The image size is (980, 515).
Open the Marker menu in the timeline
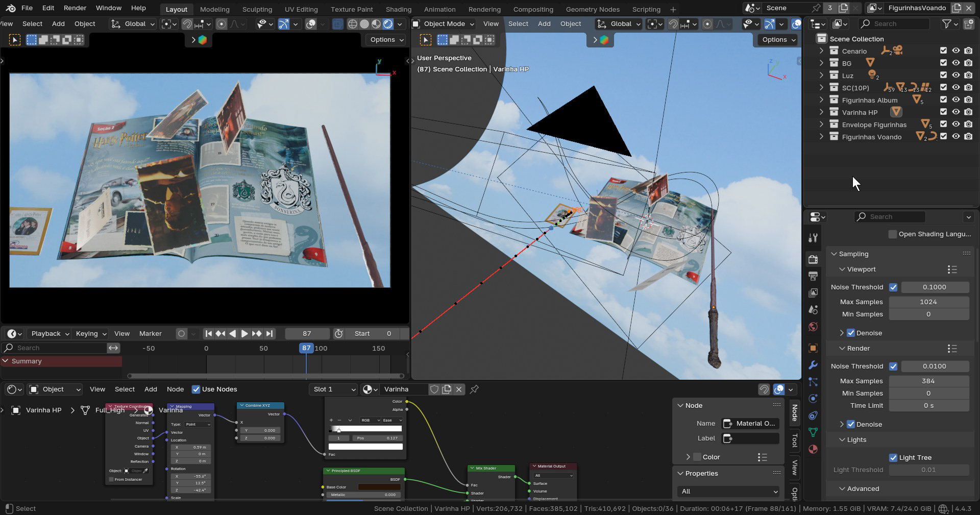point(151,334)
